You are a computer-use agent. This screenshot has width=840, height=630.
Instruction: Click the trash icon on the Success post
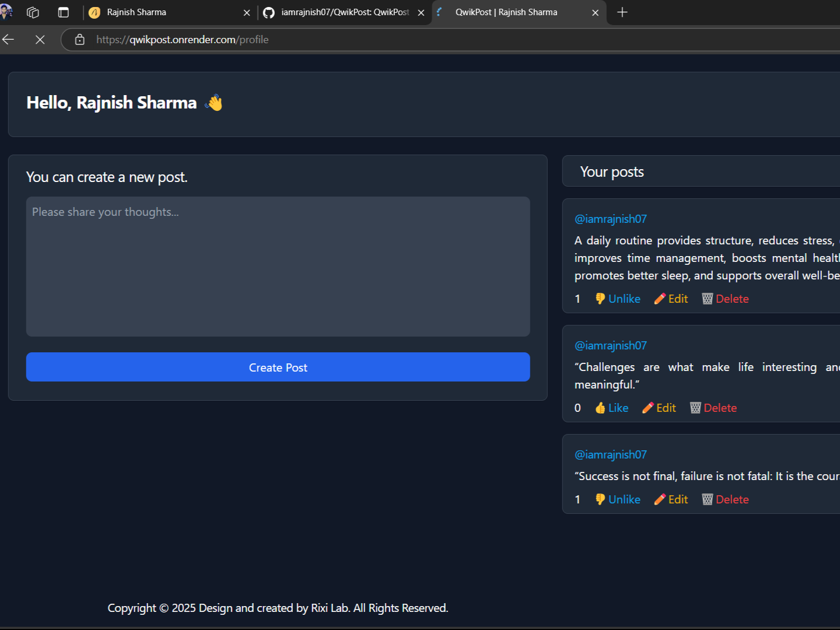pos(707,499)
